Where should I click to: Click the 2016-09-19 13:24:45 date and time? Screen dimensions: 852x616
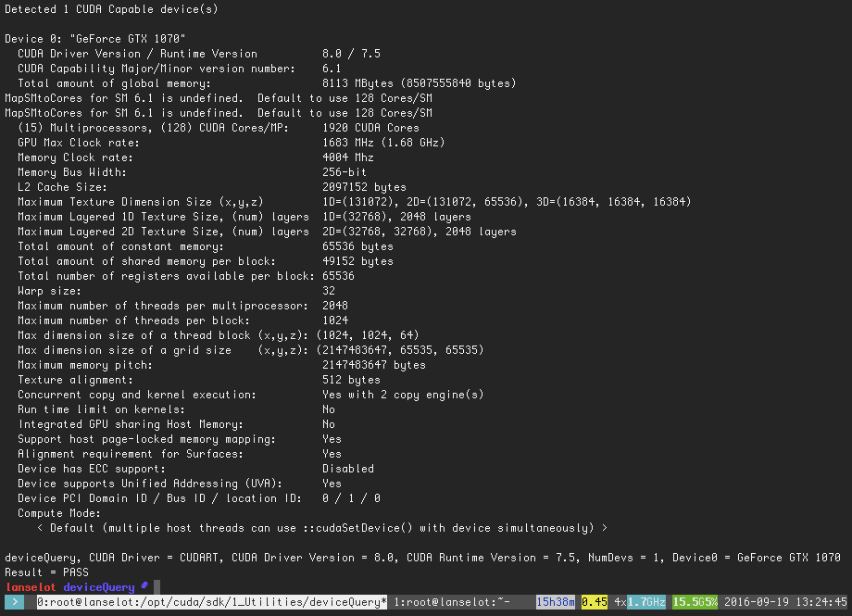[785, 602]
